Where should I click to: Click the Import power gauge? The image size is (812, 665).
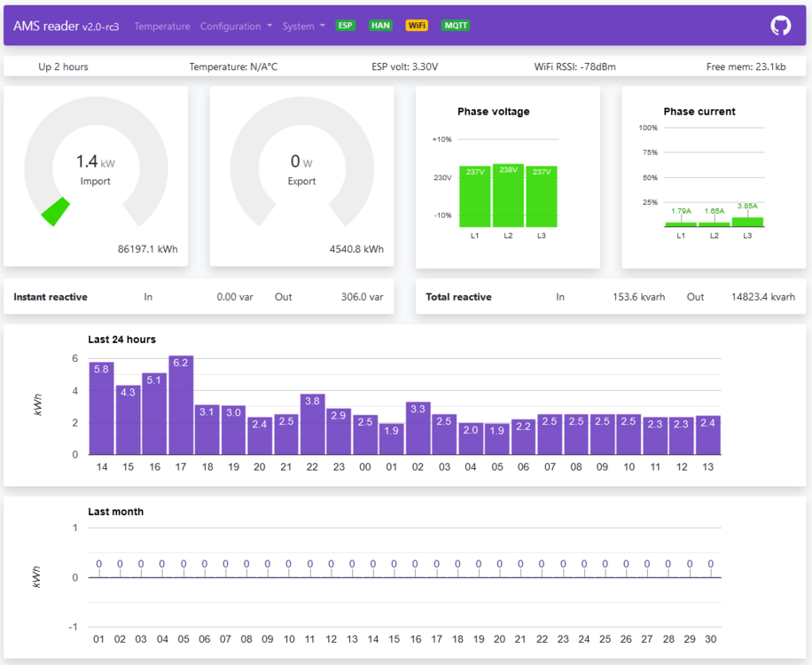[96, 168]
